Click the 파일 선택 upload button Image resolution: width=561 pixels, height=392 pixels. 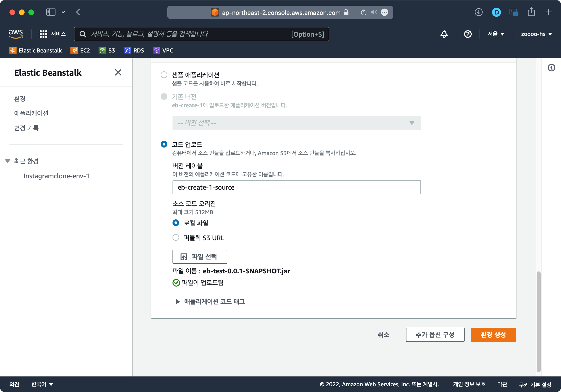(x=200, y=257)
